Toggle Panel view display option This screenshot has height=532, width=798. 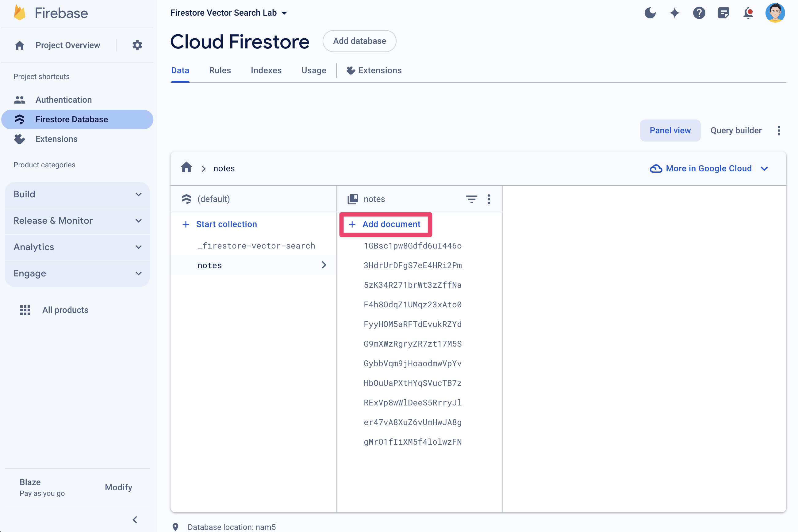click(x=670, y=130)
